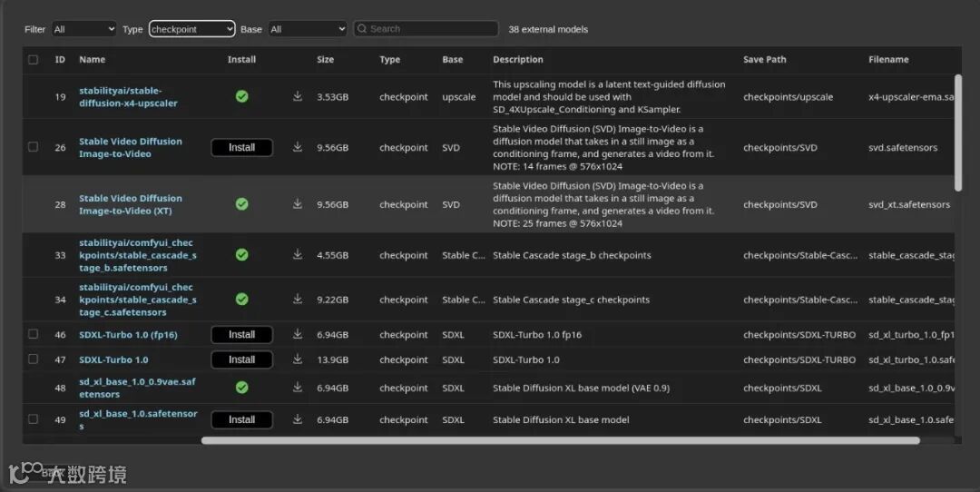Viewport: 980px width, 492px height.
Task: Select the 4.55GB size cell
Action: tap(332, 255)
